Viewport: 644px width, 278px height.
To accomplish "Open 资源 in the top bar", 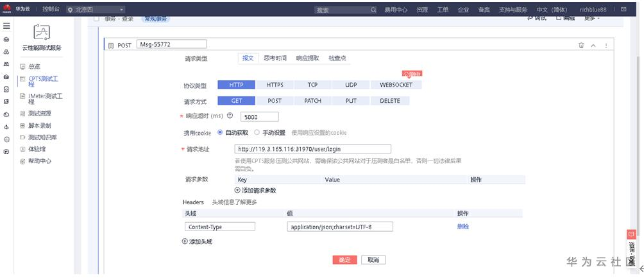I will [x=422, y=10].
